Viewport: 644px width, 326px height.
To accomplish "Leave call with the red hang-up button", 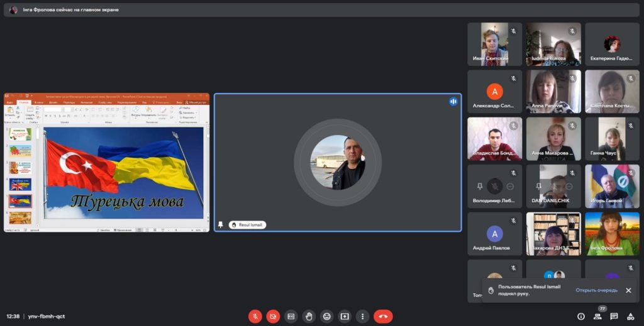I will pyautogui.click(x=383, y=316).
